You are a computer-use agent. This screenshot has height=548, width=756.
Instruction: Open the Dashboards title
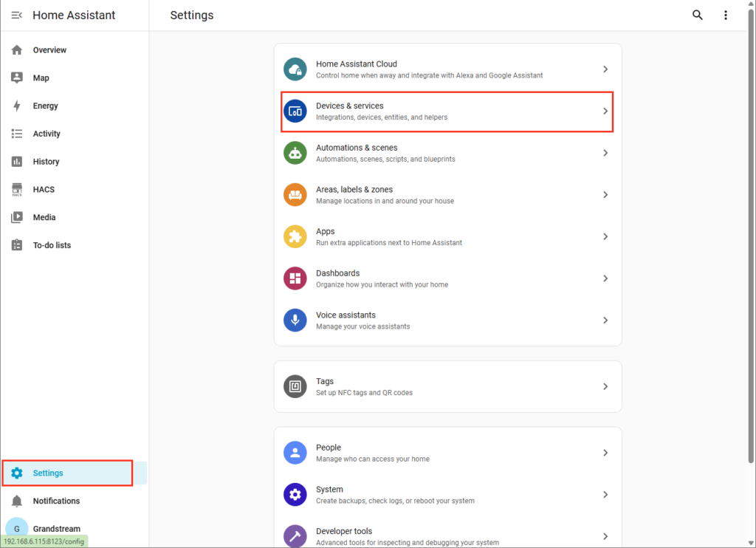coord(337,273)
